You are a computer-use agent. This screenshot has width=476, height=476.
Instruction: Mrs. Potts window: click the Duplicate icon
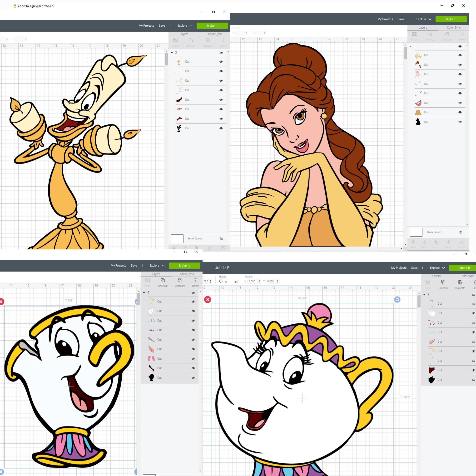(x=460, y=282)
